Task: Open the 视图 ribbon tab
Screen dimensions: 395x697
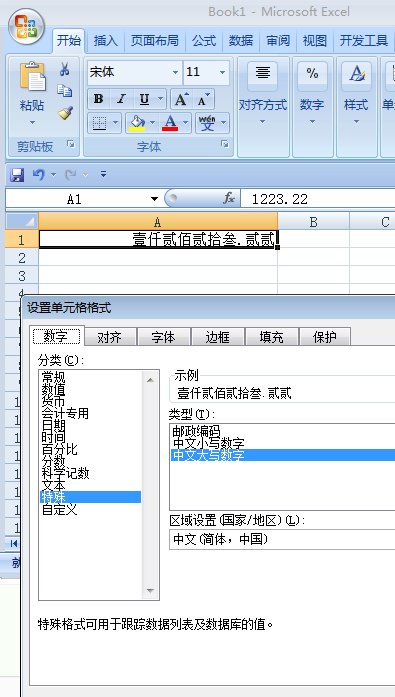Action: pyautogui.click(x=315, y=41)
